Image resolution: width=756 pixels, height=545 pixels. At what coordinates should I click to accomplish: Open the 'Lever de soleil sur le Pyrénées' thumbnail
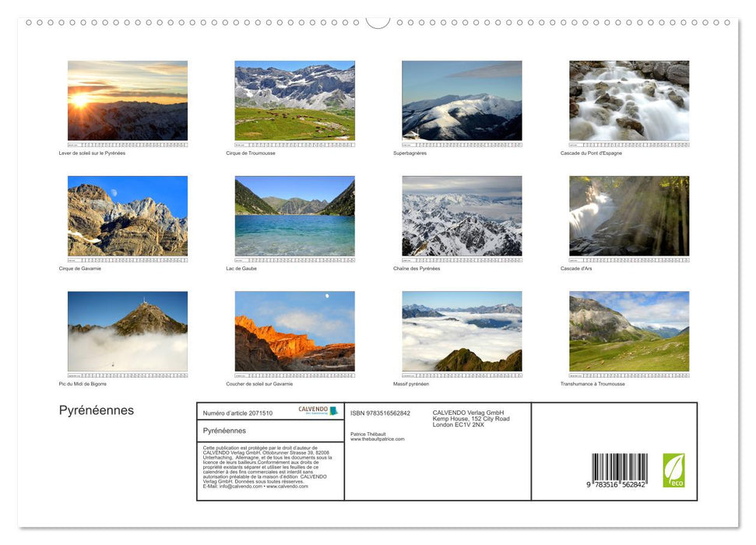(x=127, y=102)
